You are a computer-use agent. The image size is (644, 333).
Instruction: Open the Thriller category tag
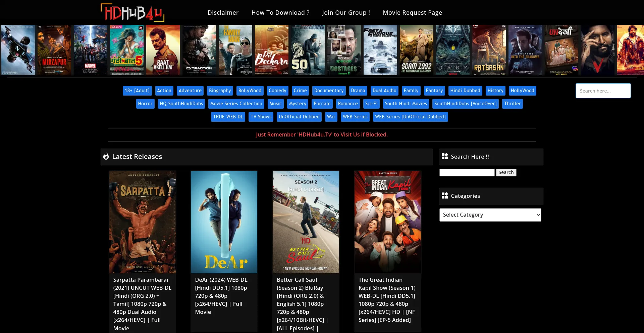(513, 104)
